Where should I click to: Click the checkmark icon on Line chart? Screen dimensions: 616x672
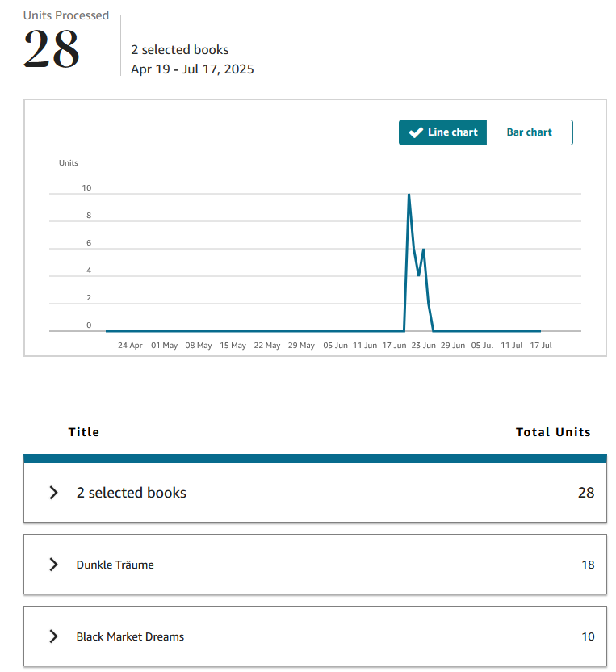point(416,132)
